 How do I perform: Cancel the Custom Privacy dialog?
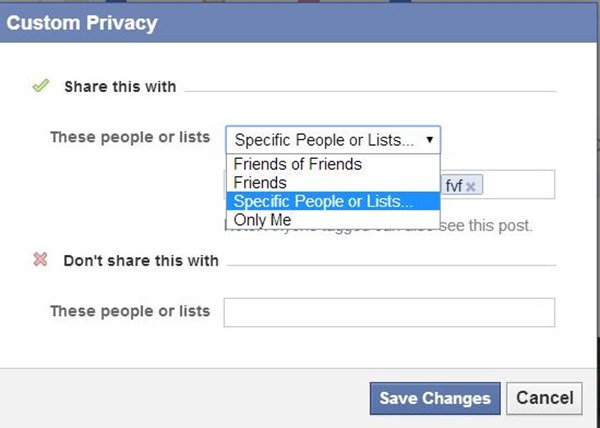544,398
